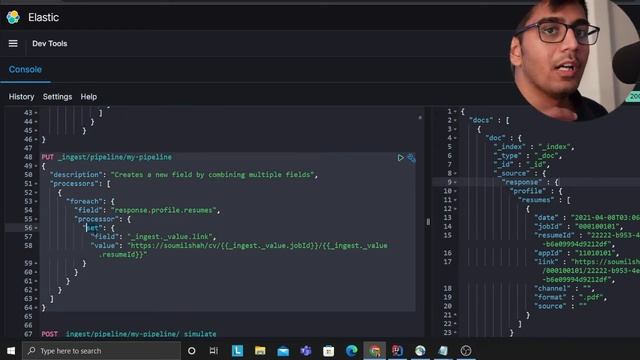Open the Windows Start menu
This screenshot has width=640, height=360.
(x=11, y=351)
